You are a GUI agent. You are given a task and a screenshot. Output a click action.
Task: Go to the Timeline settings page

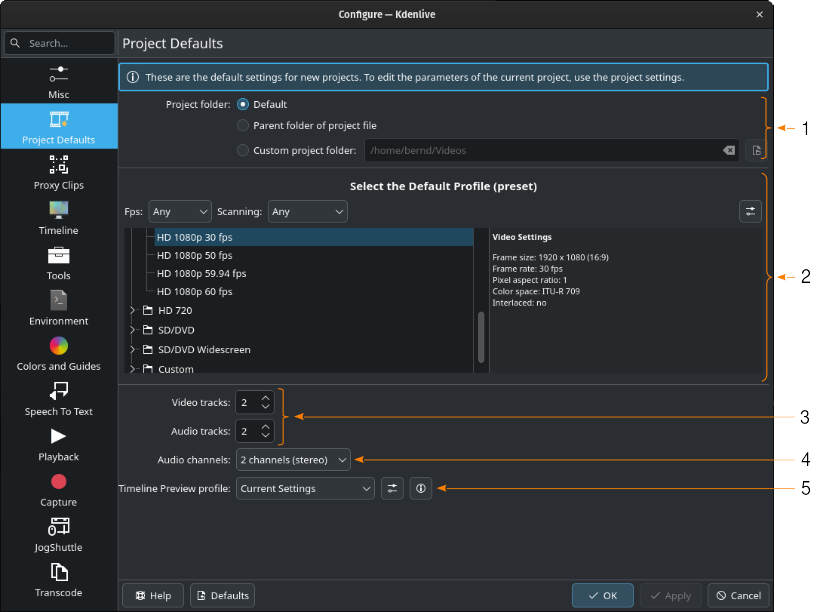[58, 218]
